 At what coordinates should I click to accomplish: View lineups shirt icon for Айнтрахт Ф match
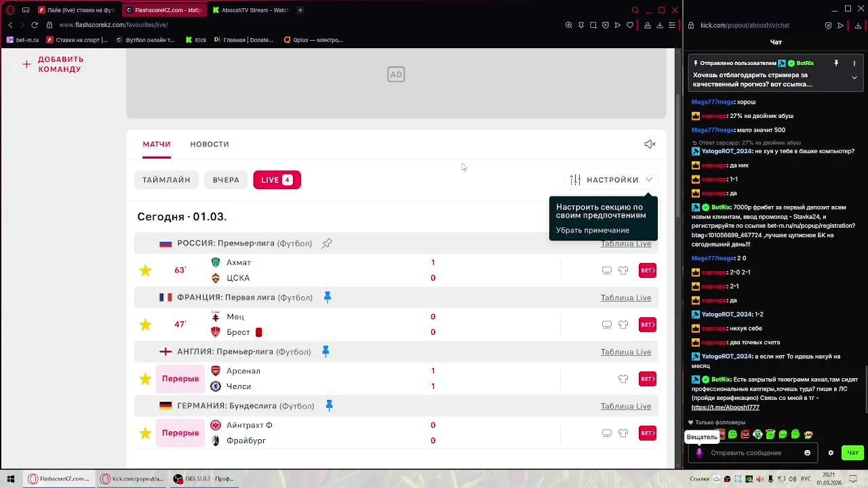click(x=623, y=433)
